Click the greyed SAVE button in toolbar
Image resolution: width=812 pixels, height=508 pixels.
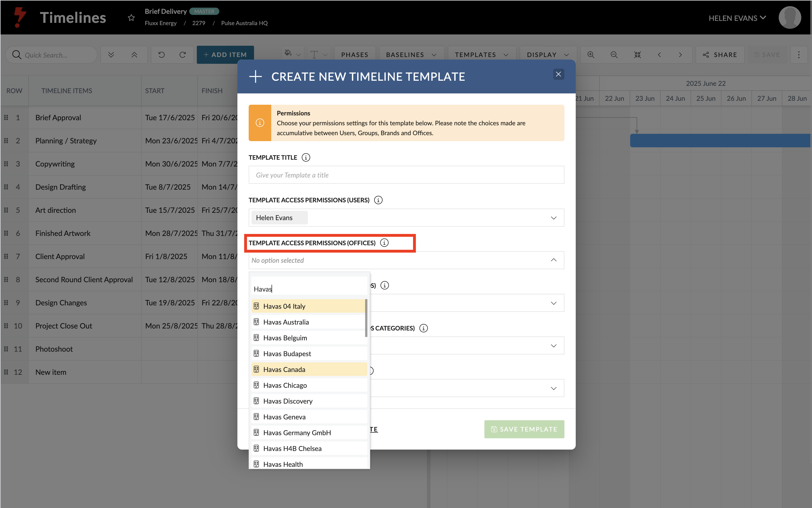click(x=767, y=54)
